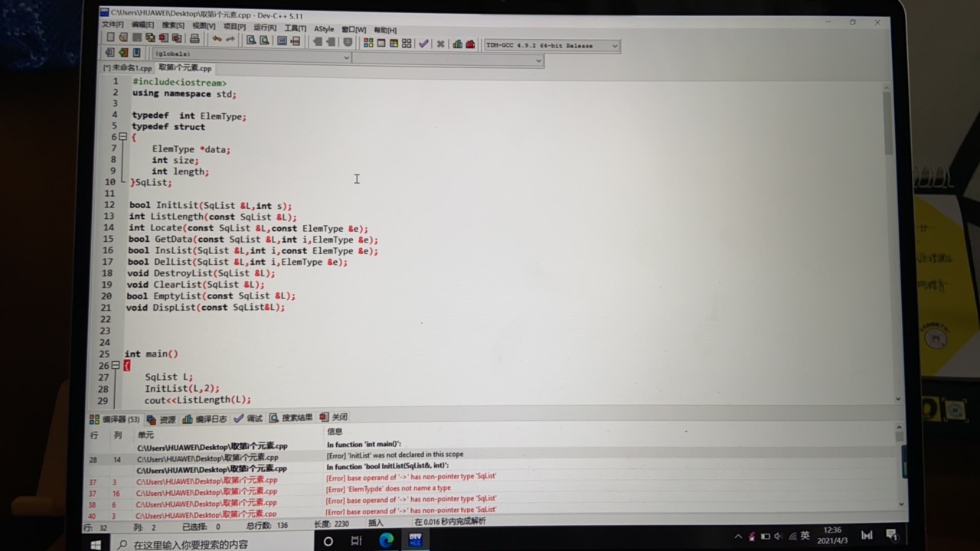Click the 英 input method indicator in tray

pos(804,536)
